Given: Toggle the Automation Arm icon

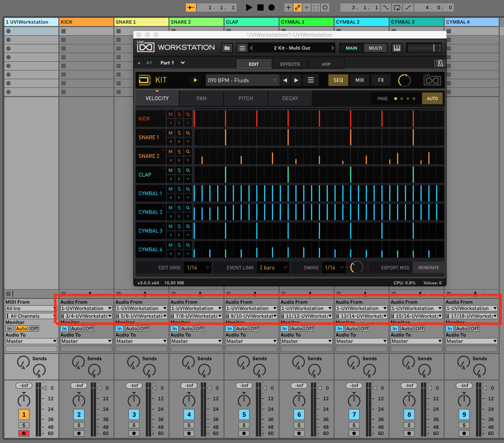Looking at the screenshot, I should 297,8.
